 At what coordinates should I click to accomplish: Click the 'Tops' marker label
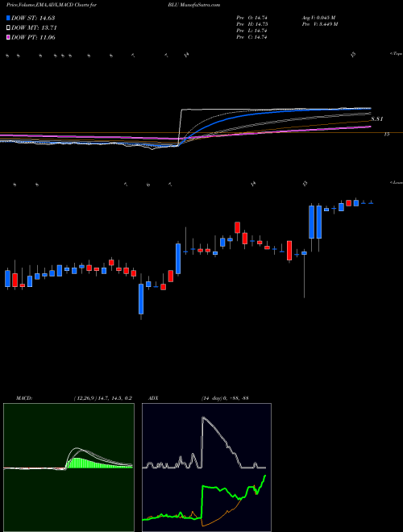(397, 54)
